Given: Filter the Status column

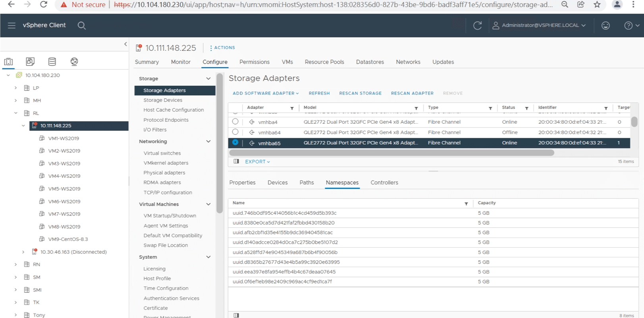Looking at the screenshot, I should [x=526, y=108].
